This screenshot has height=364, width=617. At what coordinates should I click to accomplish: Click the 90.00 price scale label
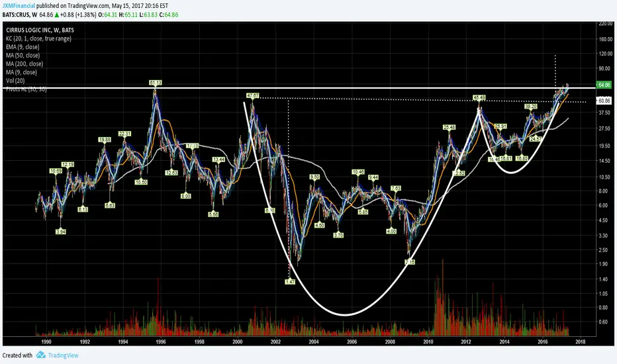[604, 68]
